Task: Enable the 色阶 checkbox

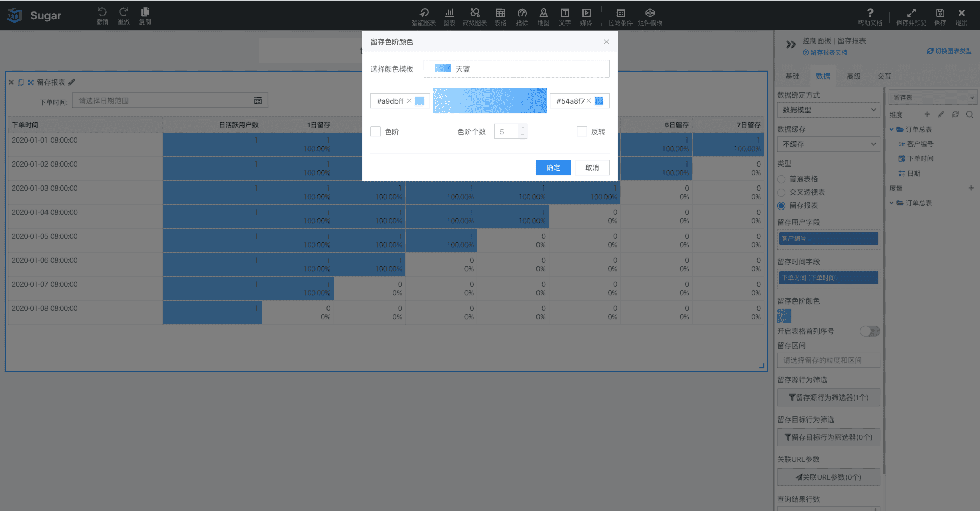Action: tap(376, 131)
